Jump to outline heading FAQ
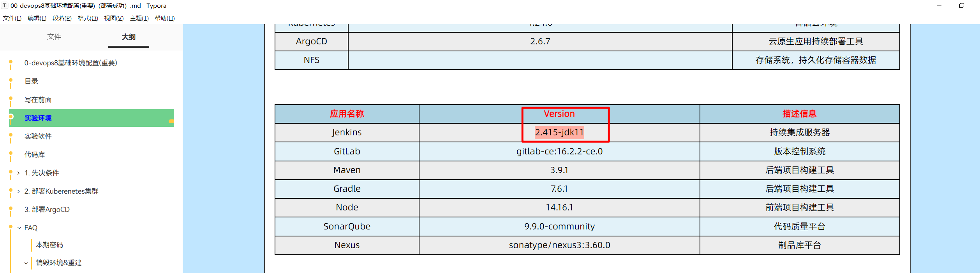The width and height of the screenshot is (980, 273). [x=31, y=228]
